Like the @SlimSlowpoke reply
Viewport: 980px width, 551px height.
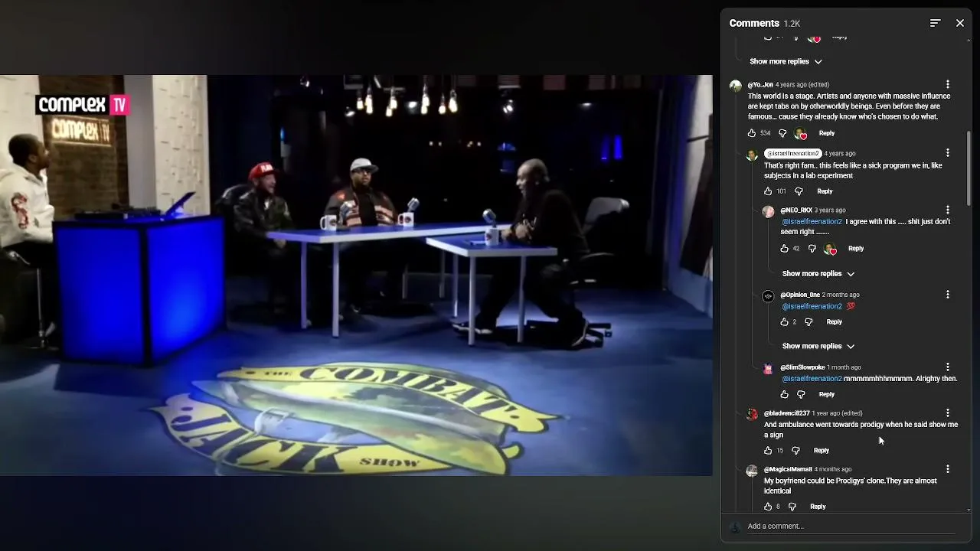click(x=784, y=395)
